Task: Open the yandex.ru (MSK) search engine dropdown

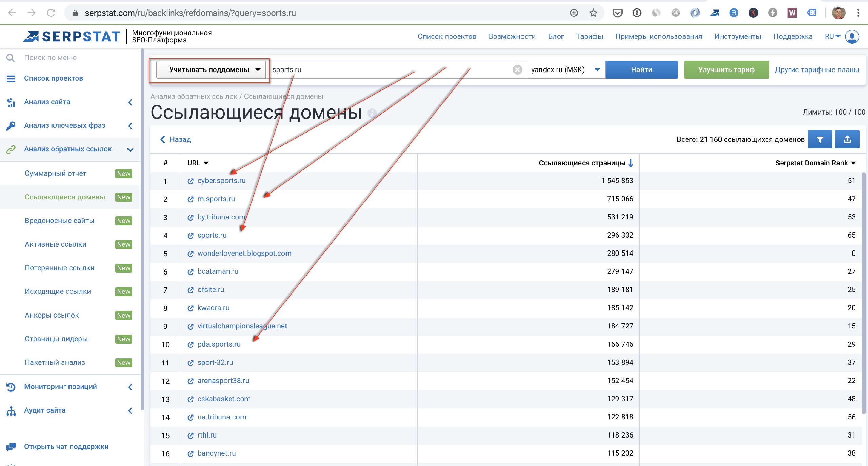Action: coord(566,70)
